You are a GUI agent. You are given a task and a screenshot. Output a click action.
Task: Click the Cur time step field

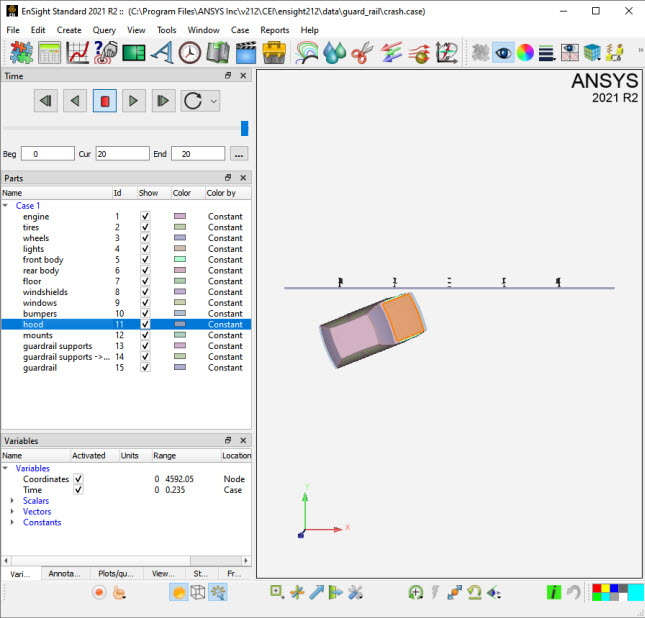click(123, 154)
